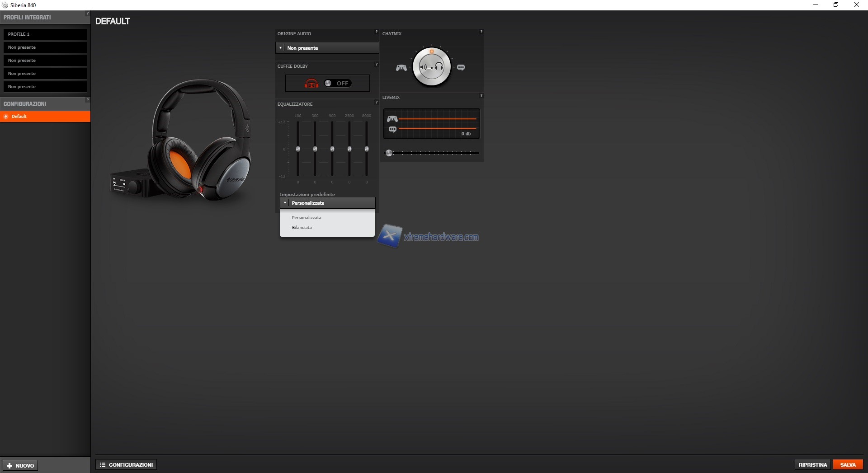Click the chat bubble icon in ChatMix

tap(461, 68)
